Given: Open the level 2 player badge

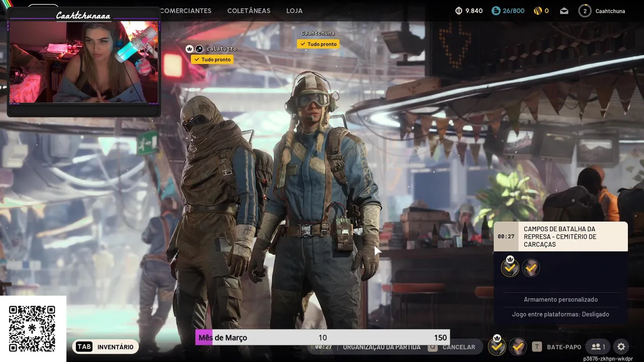Looking at the screenshot, I should [x=585, y=11].
